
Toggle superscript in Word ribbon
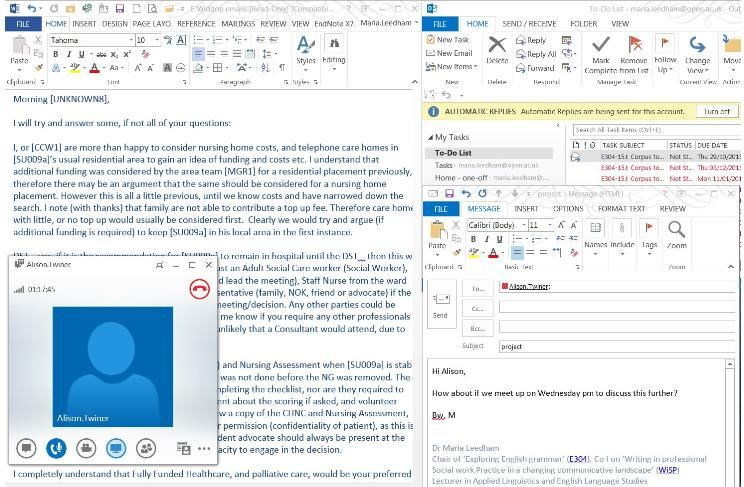127,54
